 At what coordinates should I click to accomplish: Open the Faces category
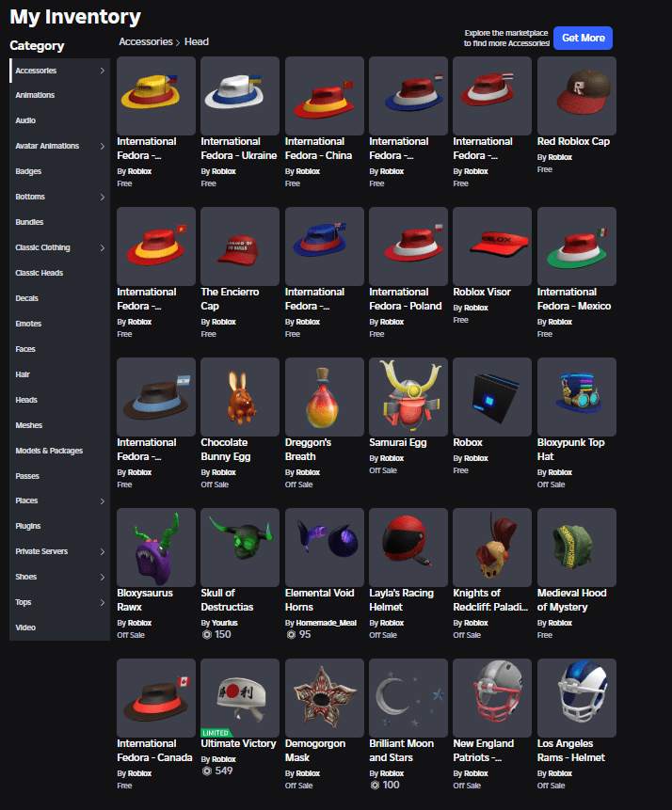pyautogui.click(x=59, y=349)
